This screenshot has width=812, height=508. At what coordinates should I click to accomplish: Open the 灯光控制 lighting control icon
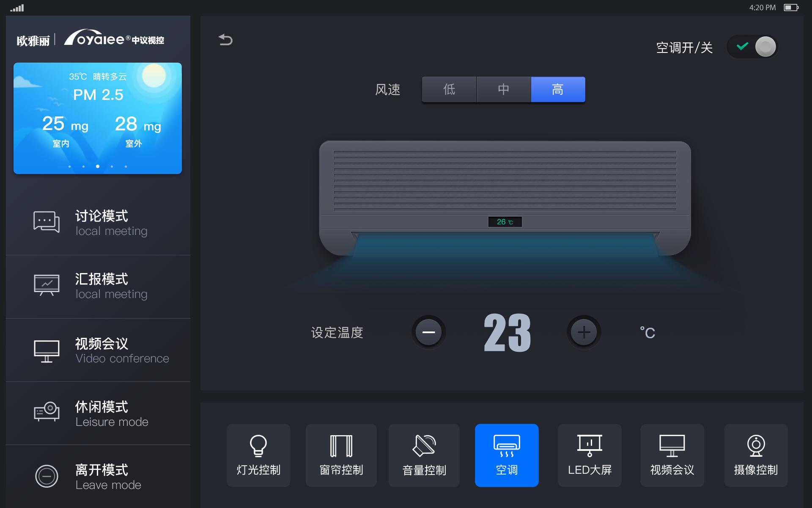(258, 455)
